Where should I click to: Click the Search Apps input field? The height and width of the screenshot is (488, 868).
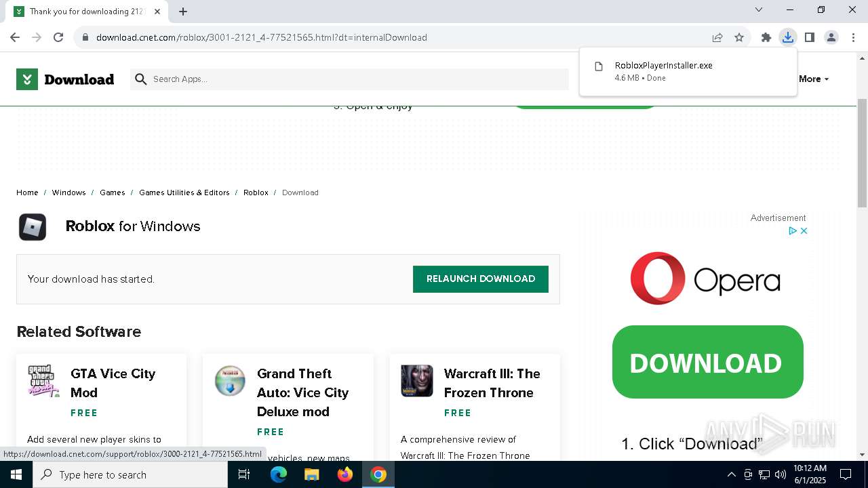click(349, 79)
